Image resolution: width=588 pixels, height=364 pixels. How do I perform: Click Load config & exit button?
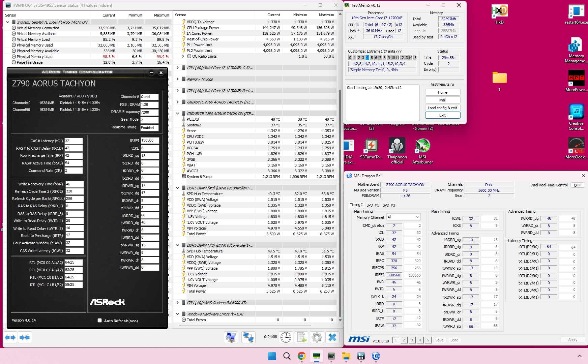tap(442, 108)
